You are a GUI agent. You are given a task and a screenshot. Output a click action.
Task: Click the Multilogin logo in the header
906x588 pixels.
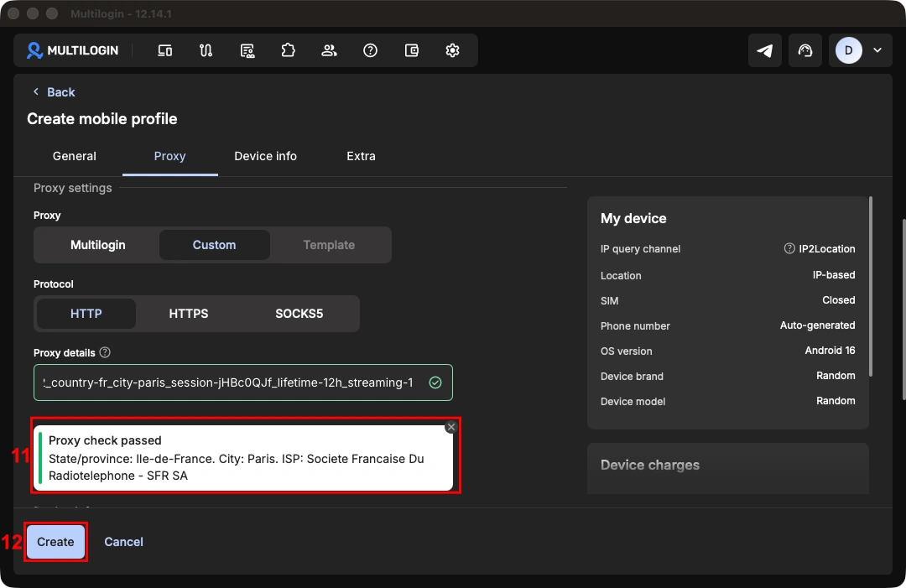72,50
